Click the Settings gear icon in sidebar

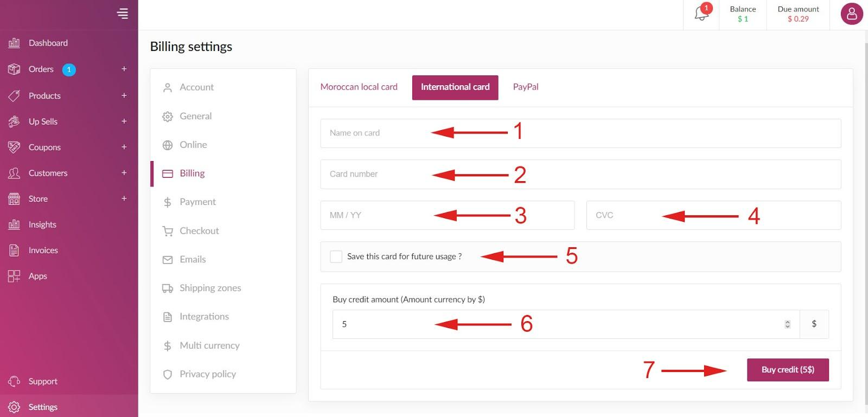14,407
